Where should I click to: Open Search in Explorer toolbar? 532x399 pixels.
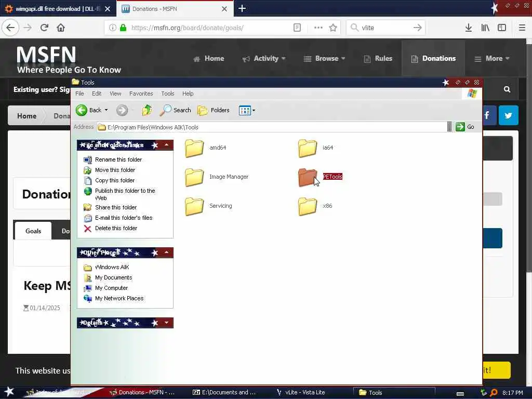pyautogui.click(x=176, y=110)
